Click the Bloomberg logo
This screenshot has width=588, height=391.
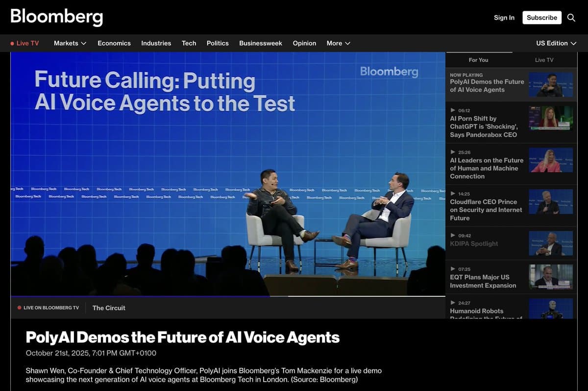coord(56,17)
